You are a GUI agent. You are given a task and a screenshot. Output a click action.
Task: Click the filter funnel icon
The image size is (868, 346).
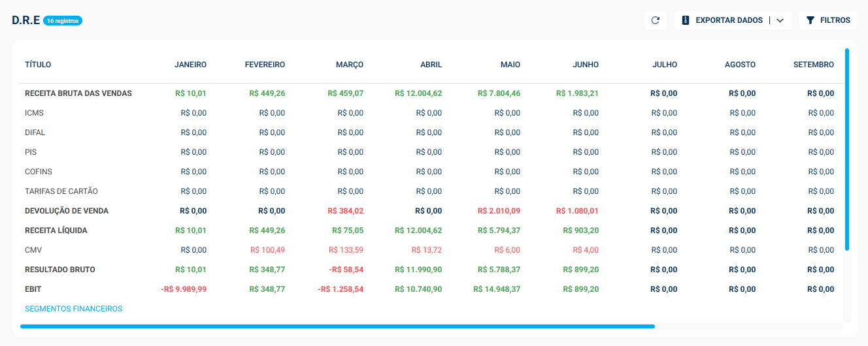(x=810, y=20)
